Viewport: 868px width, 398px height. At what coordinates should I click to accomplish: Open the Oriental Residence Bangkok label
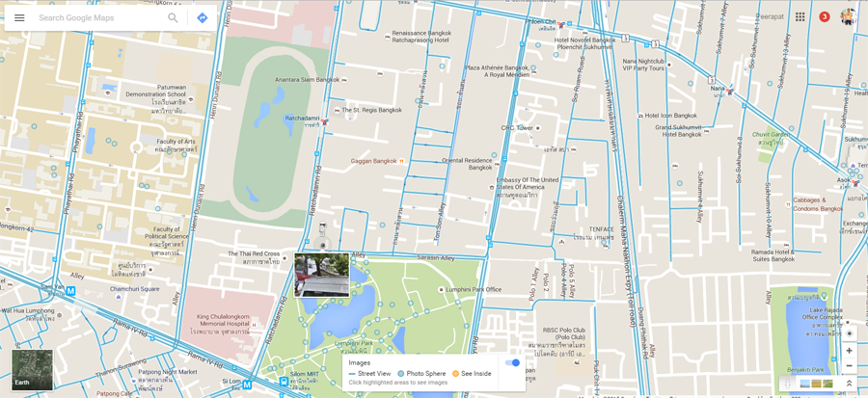pos(467,164)
